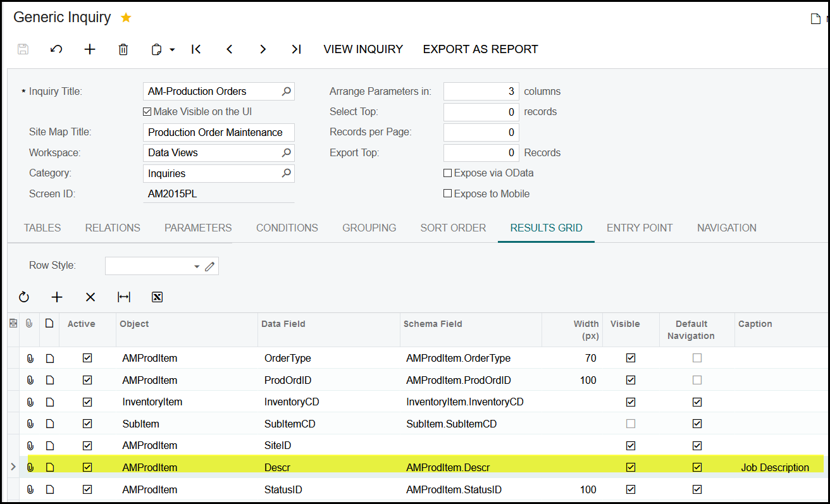Toggle the Make Visible on the UI checkbox
The width and height of the screenshot is (830, 504).
147,112
